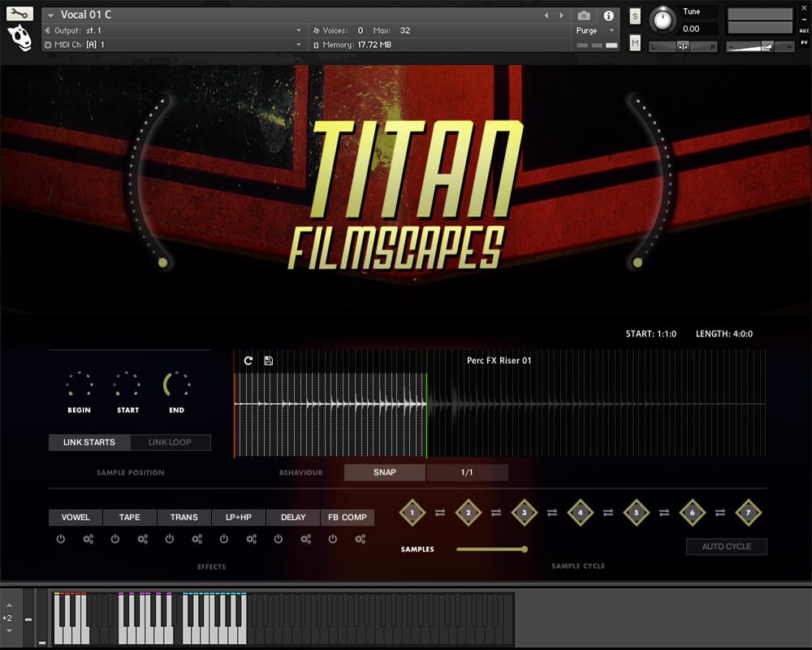Adjust the SAMPLES slider

(525, 549)
